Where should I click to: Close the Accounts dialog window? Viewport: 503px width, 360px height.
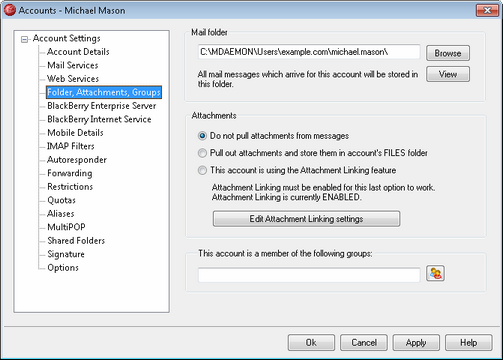point(487,10)
